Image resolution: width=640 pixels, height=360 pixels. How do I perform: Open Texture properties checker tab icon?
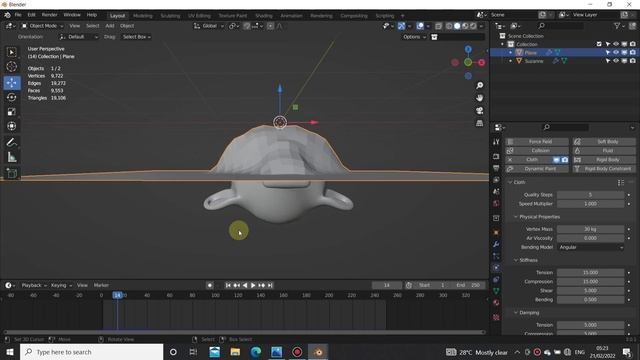tap(496, 317)
